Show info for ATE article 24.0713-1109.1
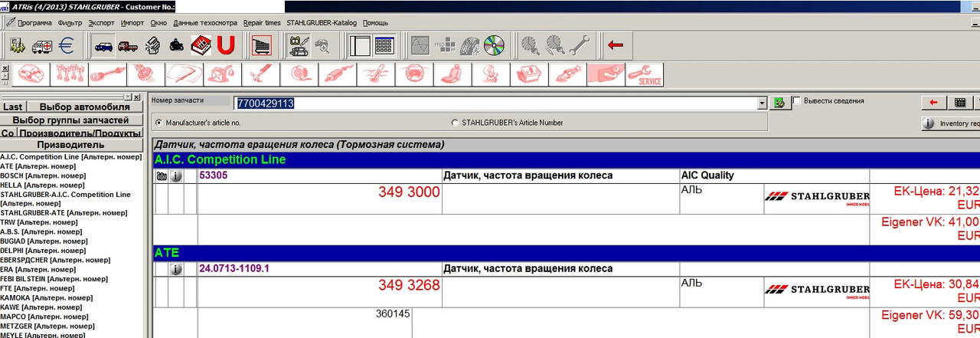 [176, 269]
